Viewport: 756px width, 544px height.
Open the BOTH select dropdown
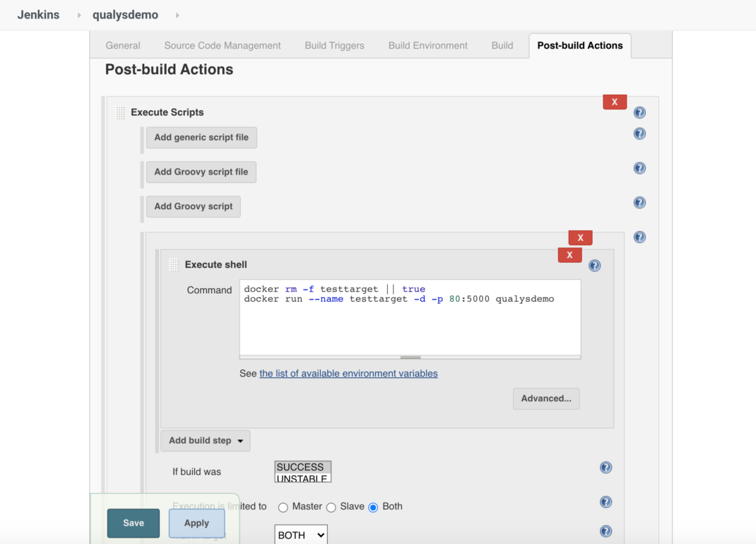[301, 535]
